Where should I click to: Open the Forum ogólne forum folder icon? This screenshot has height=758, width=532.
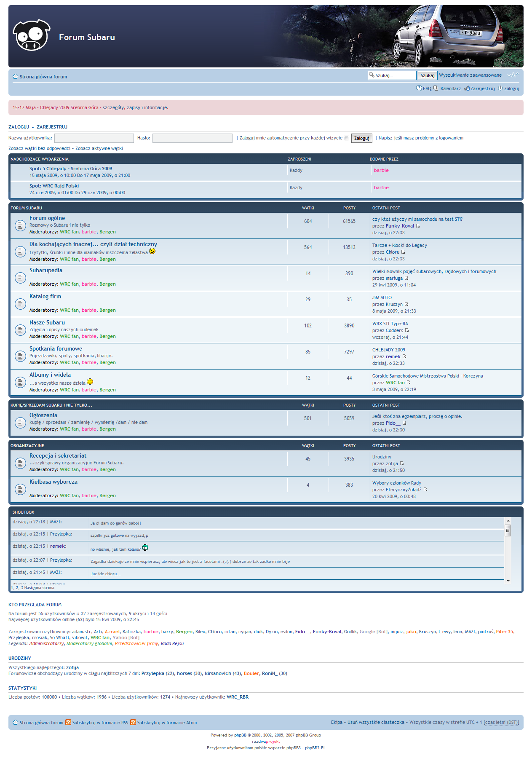tap(20, 225)
